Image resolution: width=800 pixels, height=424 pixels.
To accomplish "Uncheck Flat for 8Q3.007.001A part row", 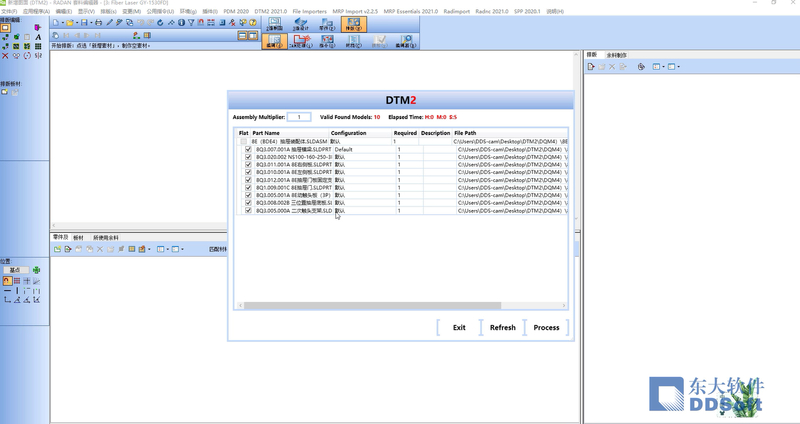I will coord(248,149).
